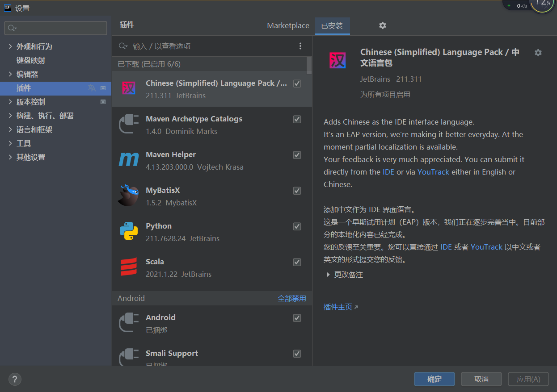Expand 工具 settings category

pos(10,143)
